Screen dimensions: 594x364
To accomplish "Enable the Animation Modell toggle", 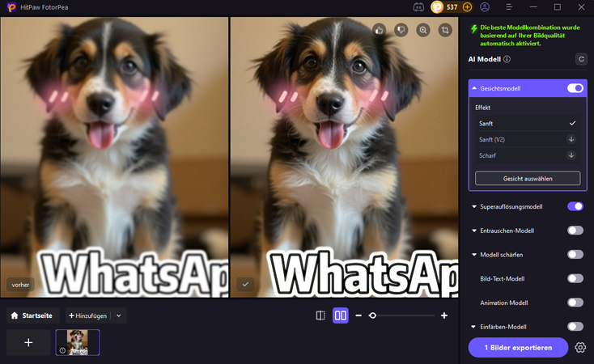I will coord(575,303).
